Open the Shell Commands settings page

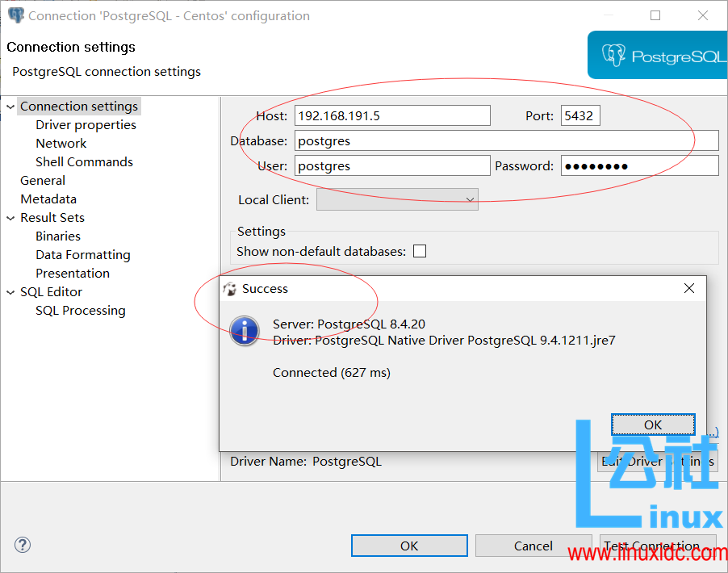point(84,161)
